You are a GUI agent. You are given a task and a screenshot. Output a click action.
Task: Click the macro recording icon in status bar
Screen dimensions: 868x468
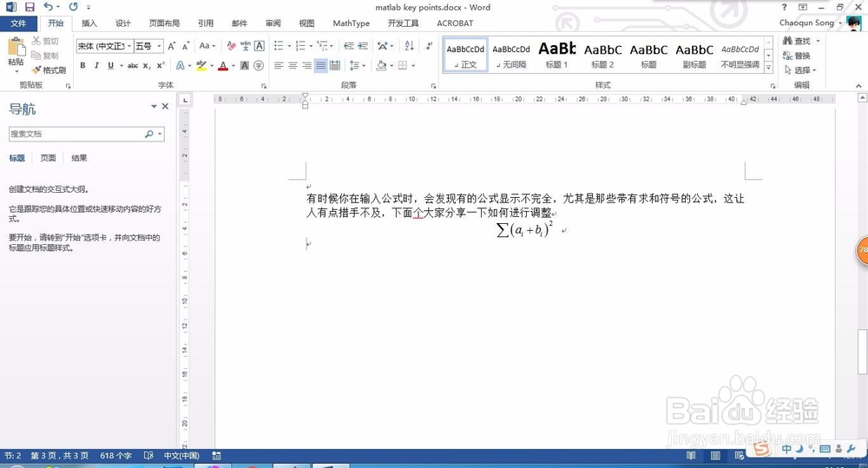click(x=216, y=456)
